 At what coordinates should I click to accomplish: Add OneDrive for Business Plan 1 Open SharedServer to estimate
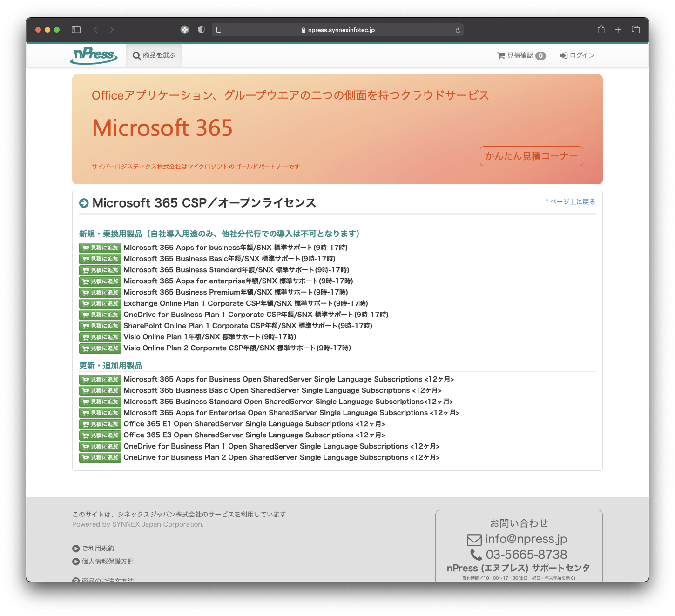pyautogui.click(x=100, y=447)
